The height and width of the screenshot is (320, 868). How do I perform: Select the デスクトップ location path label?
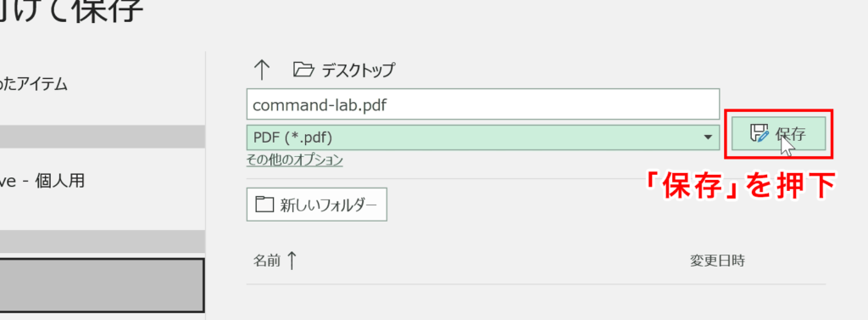click(359, 70)
